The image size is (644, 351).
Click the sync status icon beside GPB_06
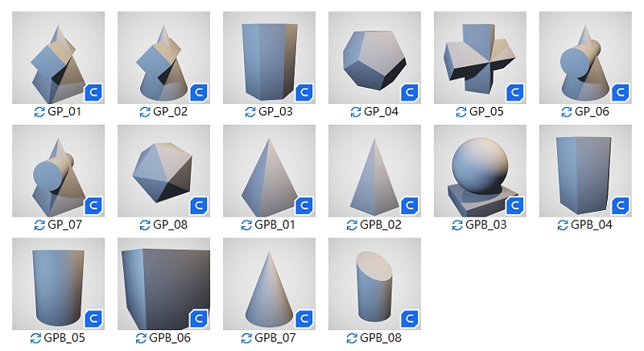[141, 338]
